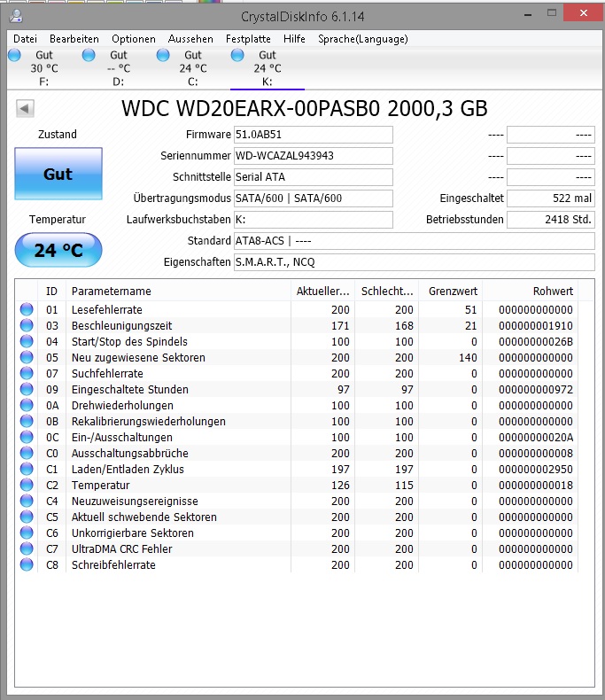Viewport: 605px width, 700px height.
Task: Click status orb of Suchfehlerrate row
Action: point(27,373)
